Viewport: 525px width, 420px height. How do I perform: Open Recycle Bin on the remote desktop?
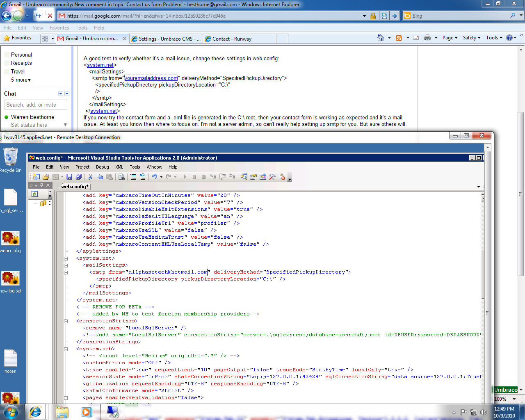click(10, 160)
